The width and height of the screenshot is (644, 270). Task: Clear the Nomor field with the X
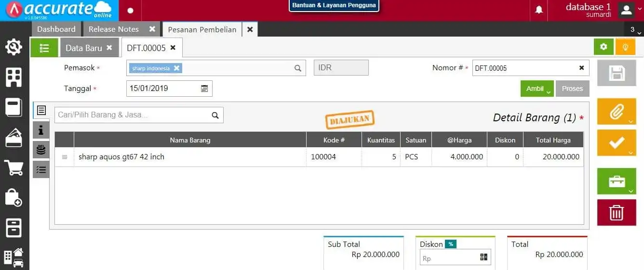(581, 68)
